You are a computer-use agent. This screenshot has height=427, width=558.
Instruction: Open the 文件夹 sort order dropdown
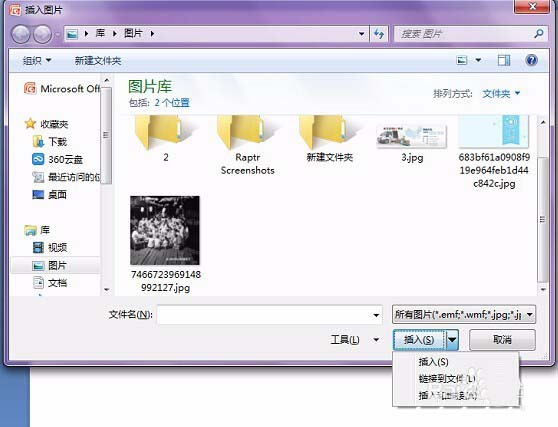point(501,94)
